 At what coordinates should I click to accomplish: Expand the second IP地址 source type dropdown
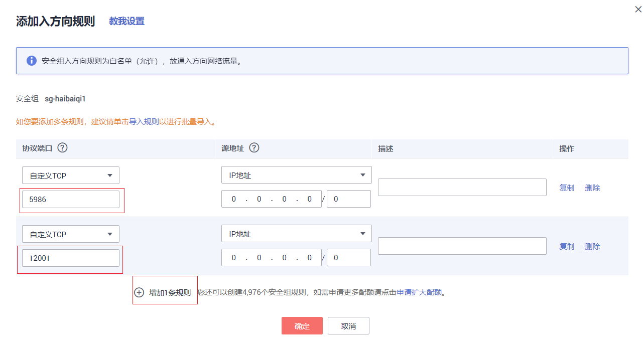(x=296, y=233)
